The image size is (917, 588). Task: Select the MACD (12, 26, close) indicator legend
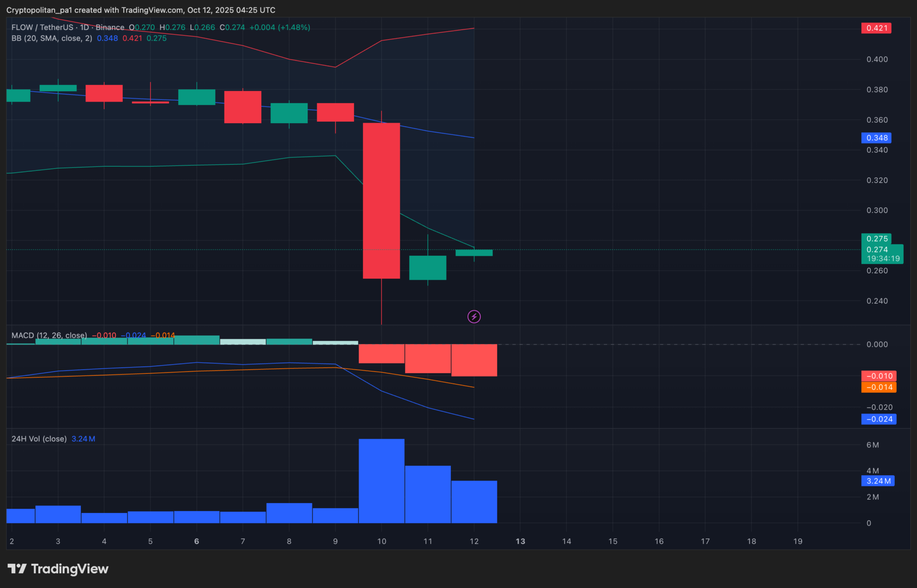(49, 336)
